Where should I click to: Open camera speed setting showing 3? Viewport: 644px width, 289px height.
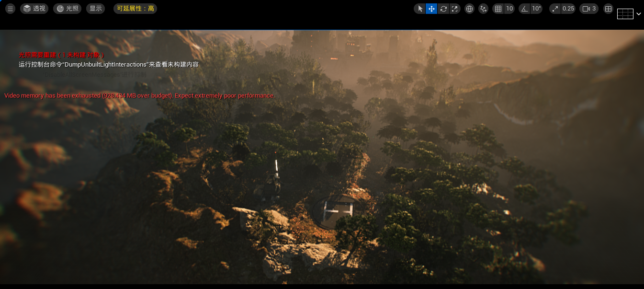(589, 9)
